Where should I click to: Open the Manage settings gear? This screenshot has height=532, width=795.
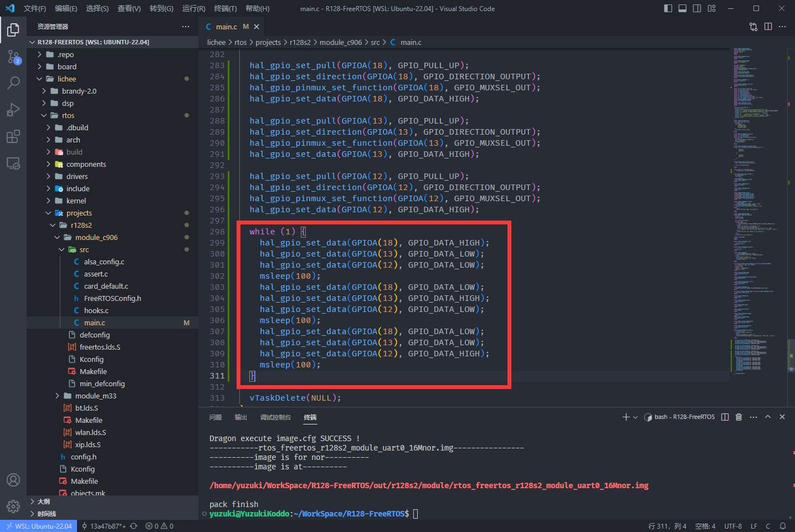pos(13,506)
